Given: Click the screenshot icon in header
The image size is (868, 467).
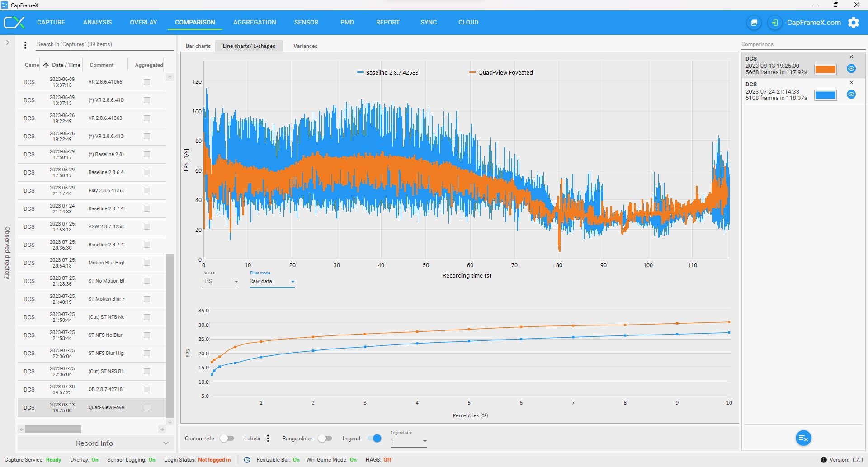Looking at the screenshot, I should pyautogui.click(x=754, y=23).
